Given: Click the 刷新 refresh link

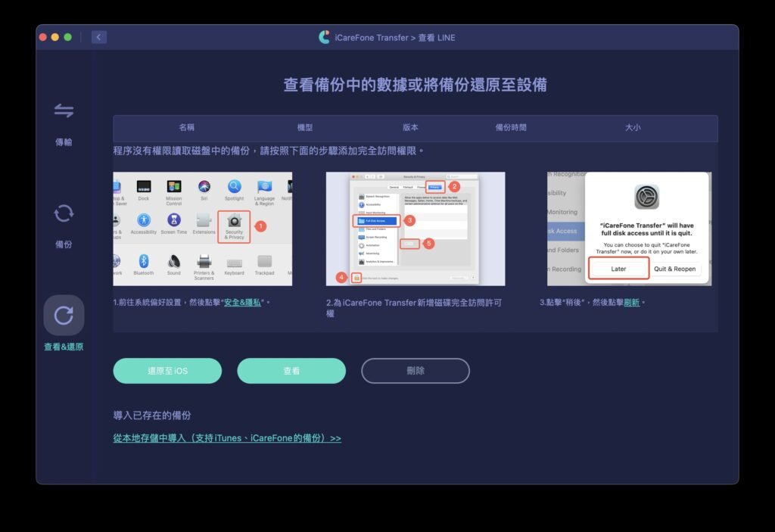Looking at the screenshot, I should pos(631,303).
